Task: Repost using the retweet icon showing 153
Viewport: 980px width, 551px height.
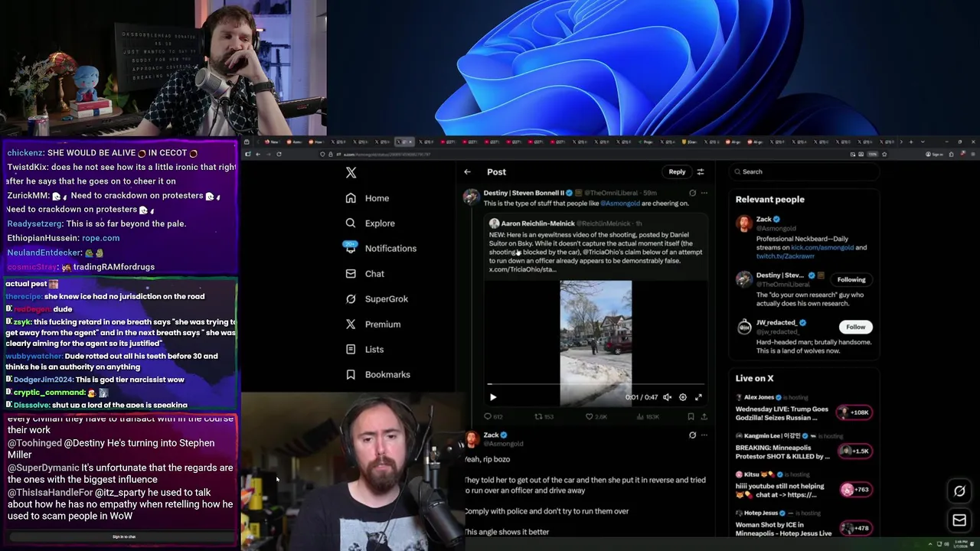Action: (x=538, y=417)
